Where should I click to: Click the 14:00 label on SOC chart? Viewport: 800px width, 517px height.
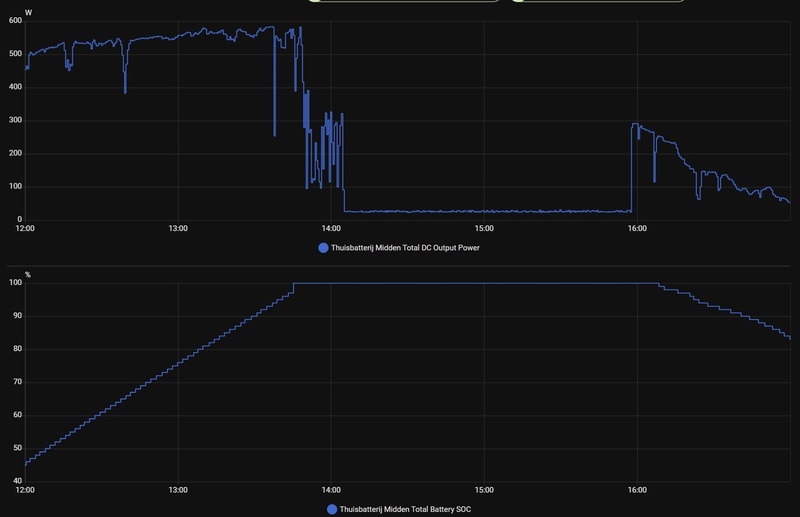pyautogui.click(x=331, y=490)
